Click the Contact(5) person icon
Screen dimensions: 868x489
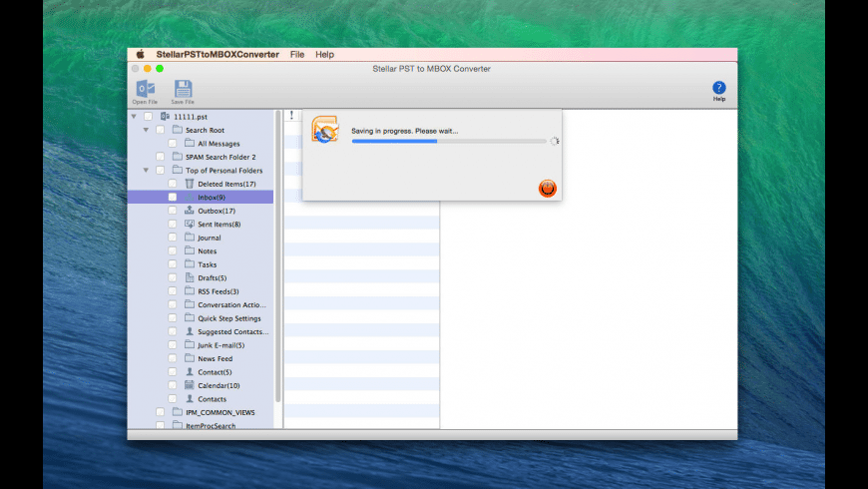click(190, 371)
